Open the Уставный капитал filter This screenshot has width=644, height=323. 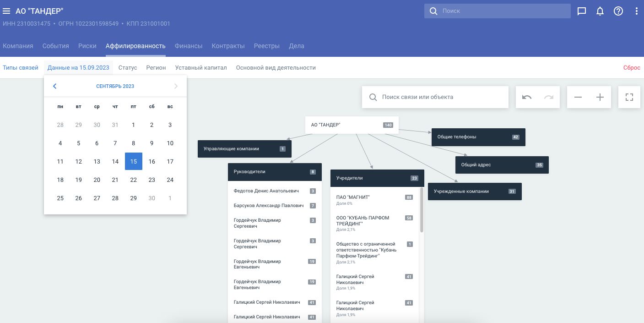[201, 68]
